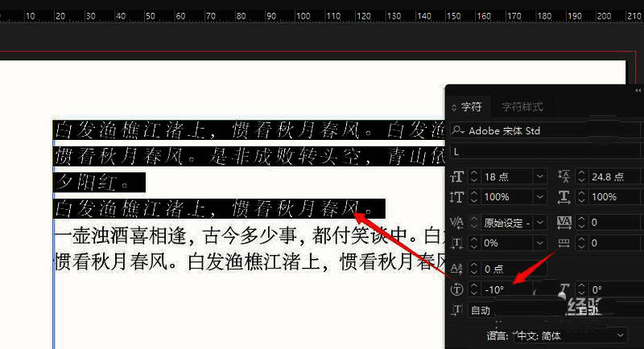Switch to the 字符样式 tab
The width and height of the screenshot is (644, 349).
[x=522, y=107]
